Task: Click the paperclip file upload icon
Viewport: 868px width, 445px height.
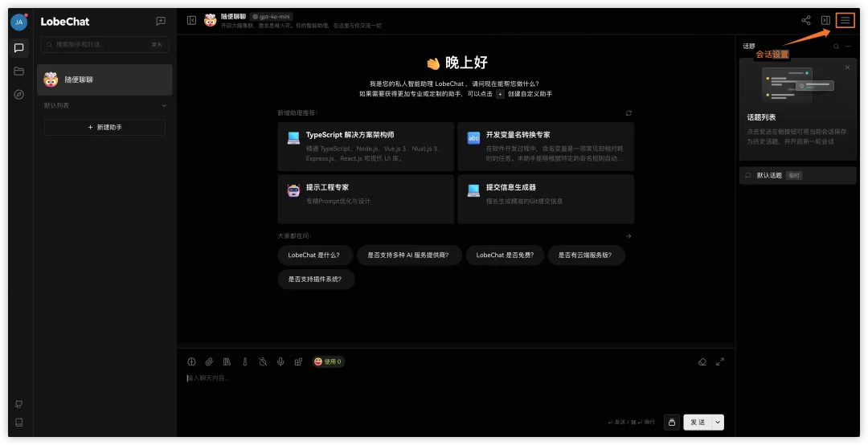Action: [209, 361]
